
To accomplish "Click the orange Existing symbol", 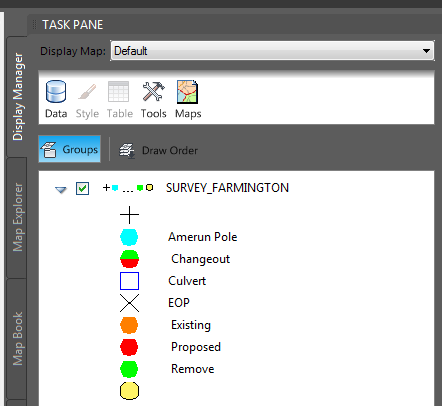I will (x=129, y=325).
